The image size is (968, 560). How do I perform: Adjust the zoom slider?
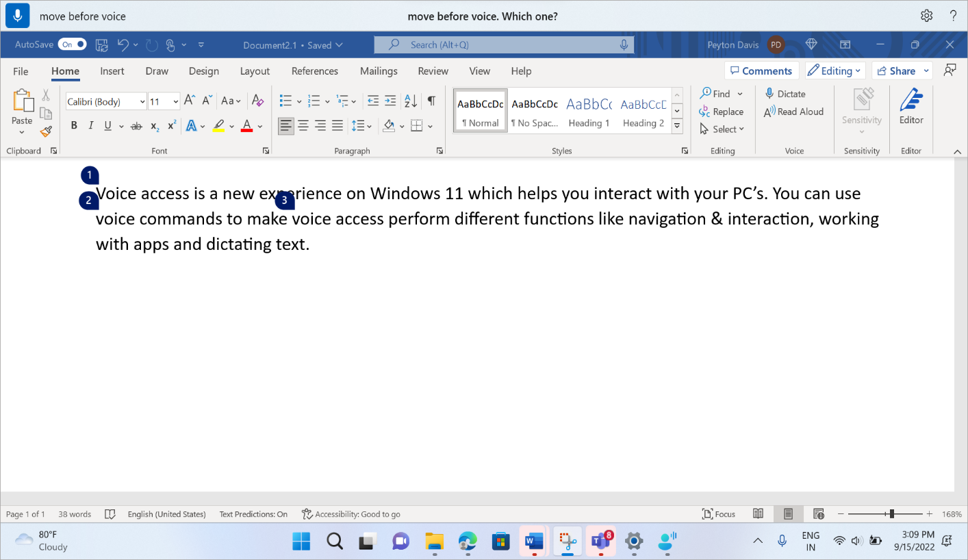(x=890, y=513)
